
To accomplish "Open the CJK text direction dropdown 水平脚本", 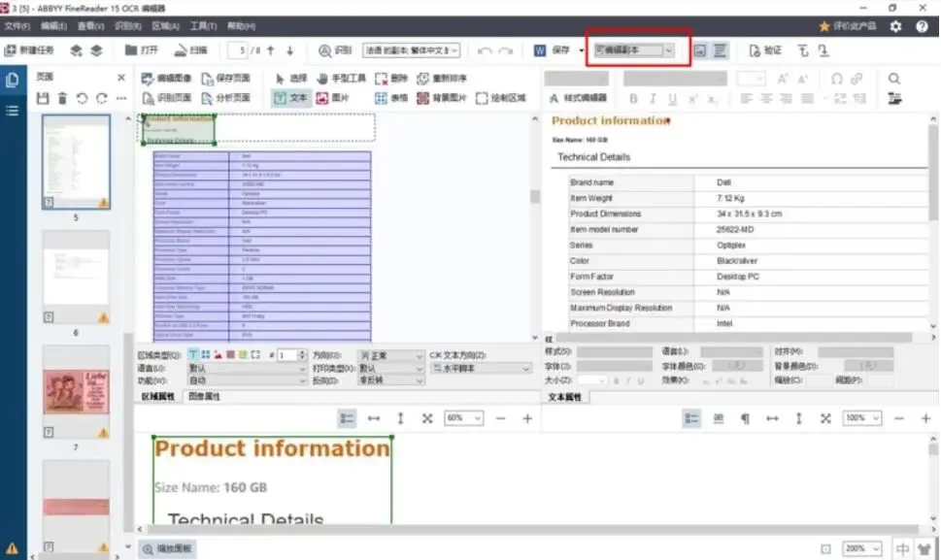I will tap(482, 368).
